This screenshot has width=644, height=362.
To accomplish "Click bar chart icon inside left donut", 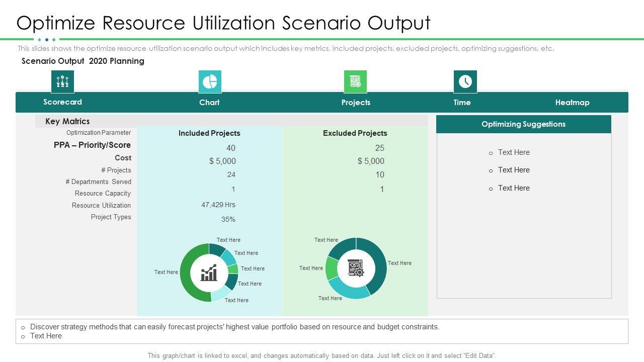I will (209, 273).
